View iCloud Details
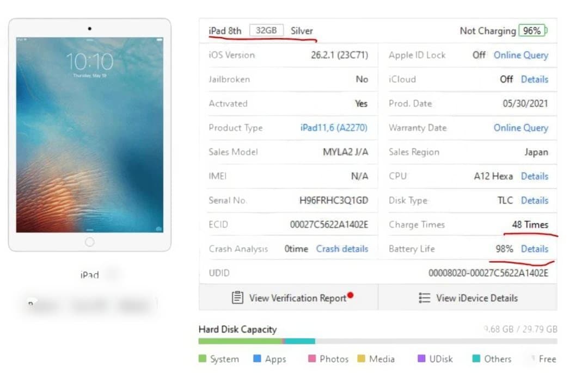Screen dimensions: 588x373 tap(534, 79)
